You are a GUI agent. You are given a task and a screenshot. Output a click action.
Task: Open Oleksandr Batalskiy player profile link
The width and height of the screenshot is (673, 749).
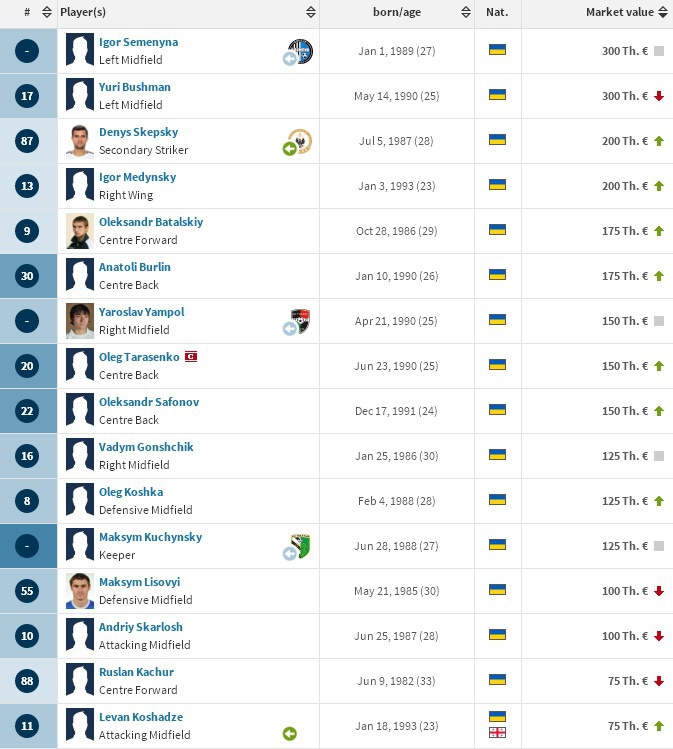point(150,222)
